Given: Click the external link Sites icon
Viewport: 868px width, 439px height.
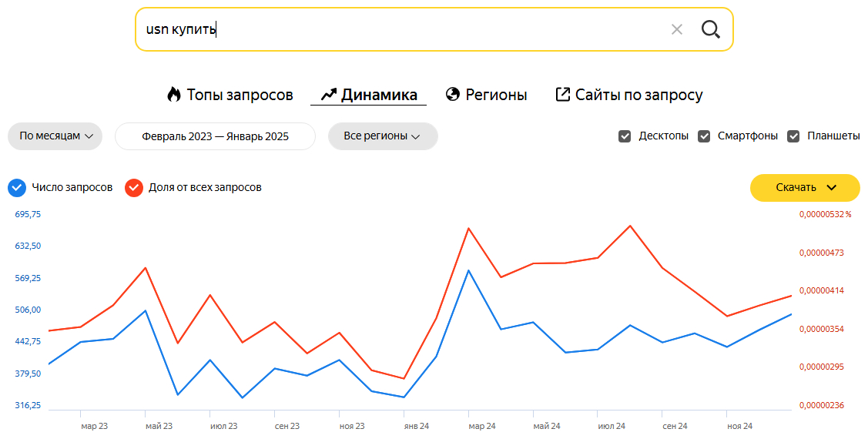Looking at the screenshot, I should pos(563,95).
